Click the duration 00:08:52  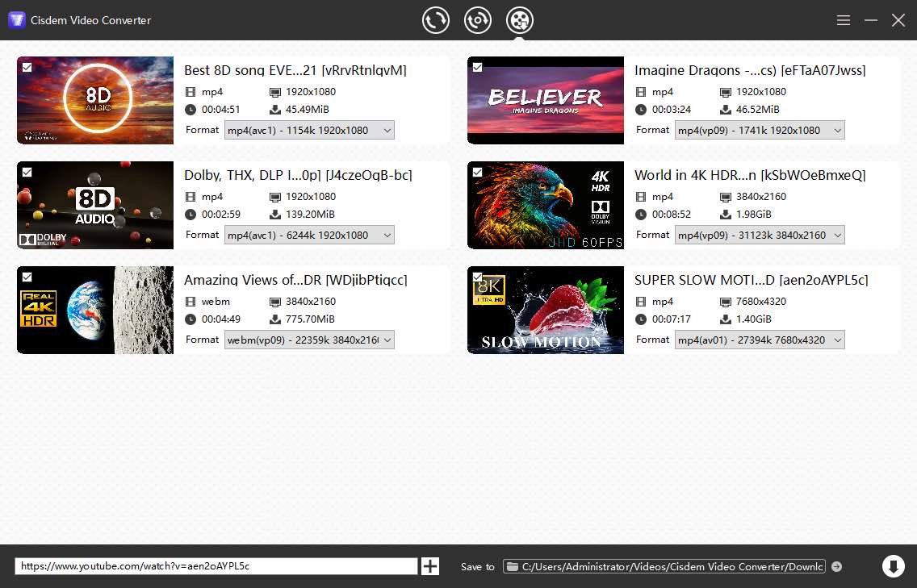point(672,215)
